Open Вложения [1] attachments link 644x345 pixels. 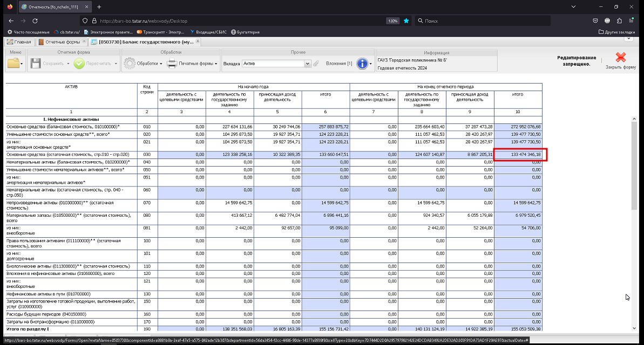click(339, 64)
